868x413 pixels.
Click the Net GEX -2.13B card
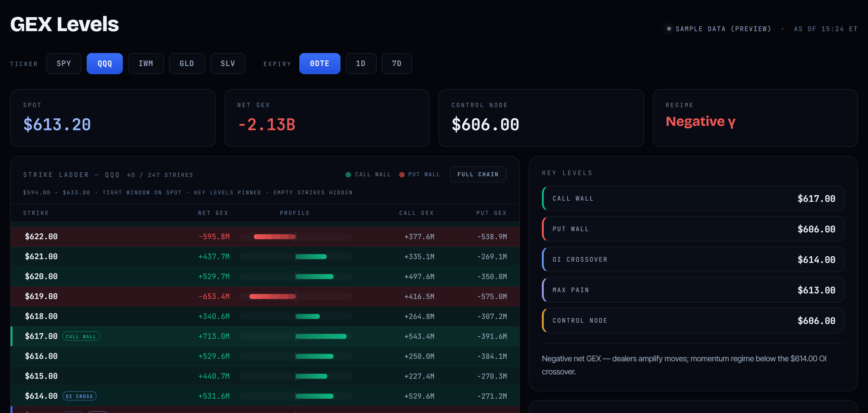point(327,118)
